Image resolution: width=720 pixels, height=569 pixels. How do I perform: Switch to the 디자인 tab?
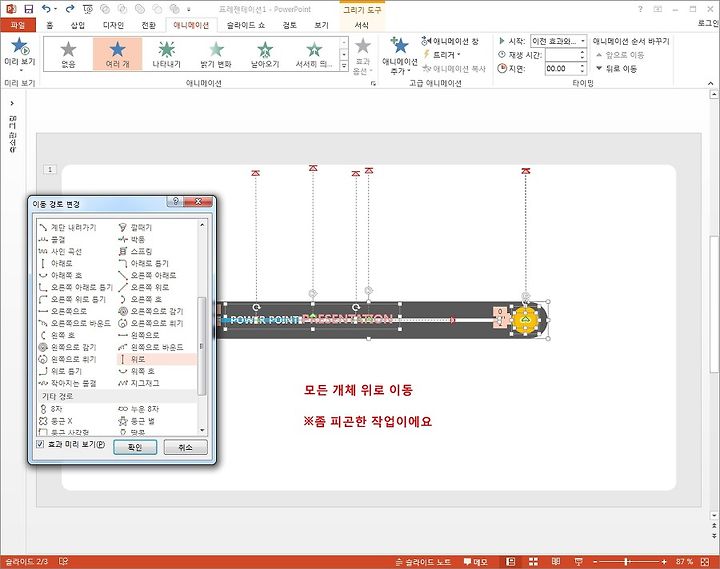coord(113,25)
